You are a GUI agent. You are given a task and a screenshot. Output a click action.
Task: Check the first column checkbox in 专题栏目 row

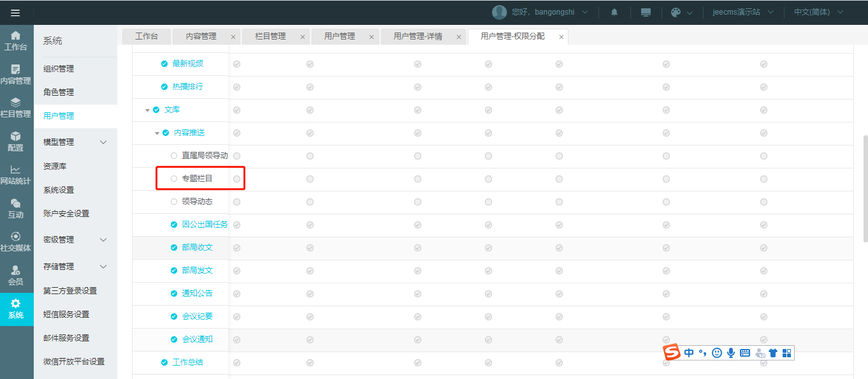point(236,179)
